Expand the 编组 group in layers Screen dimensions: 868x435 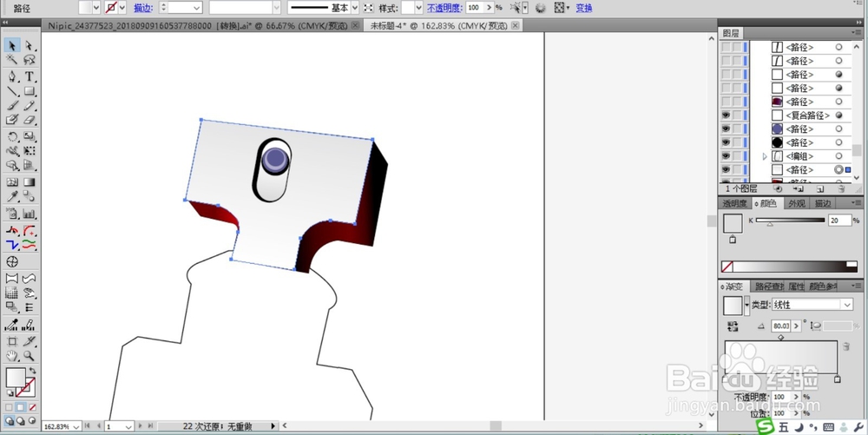click(765, 156)
